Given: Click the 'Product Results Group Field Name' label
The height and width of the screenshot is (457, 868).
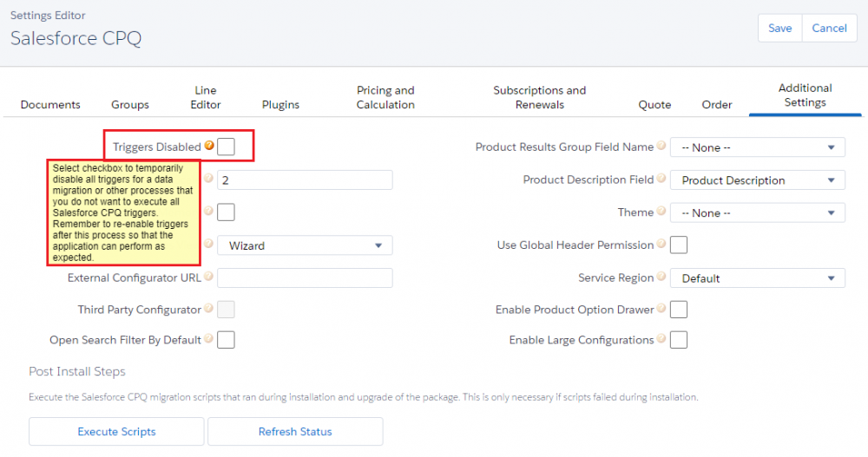Looking at the screenshot, I should coord(565,147).
